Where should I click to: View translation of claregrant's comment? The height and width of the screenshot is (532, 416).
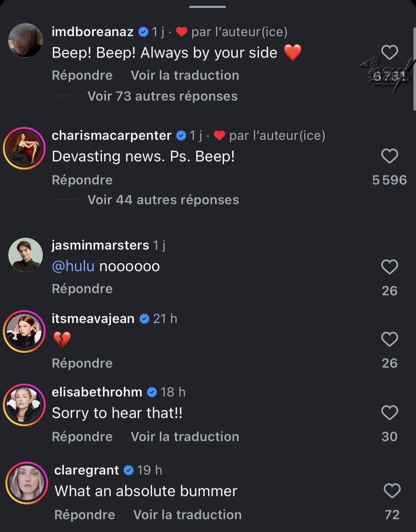(x=187, y=515)
